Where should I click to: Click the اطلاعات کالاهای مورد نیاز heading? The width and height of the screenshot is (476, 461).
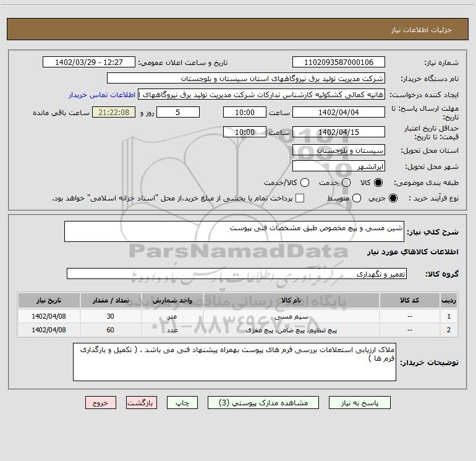412,252
